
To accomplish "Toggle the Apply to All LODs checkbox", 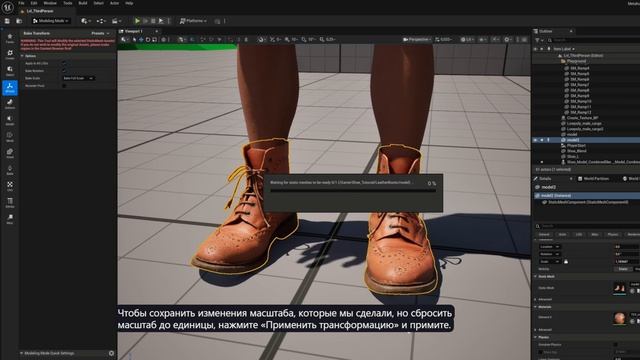I will pos(64,63).
